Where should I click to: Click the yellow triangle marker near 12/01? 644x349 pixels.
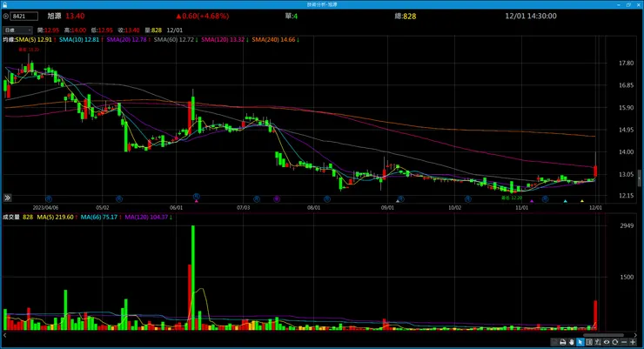pyautogui.click(x=582, y=201)
